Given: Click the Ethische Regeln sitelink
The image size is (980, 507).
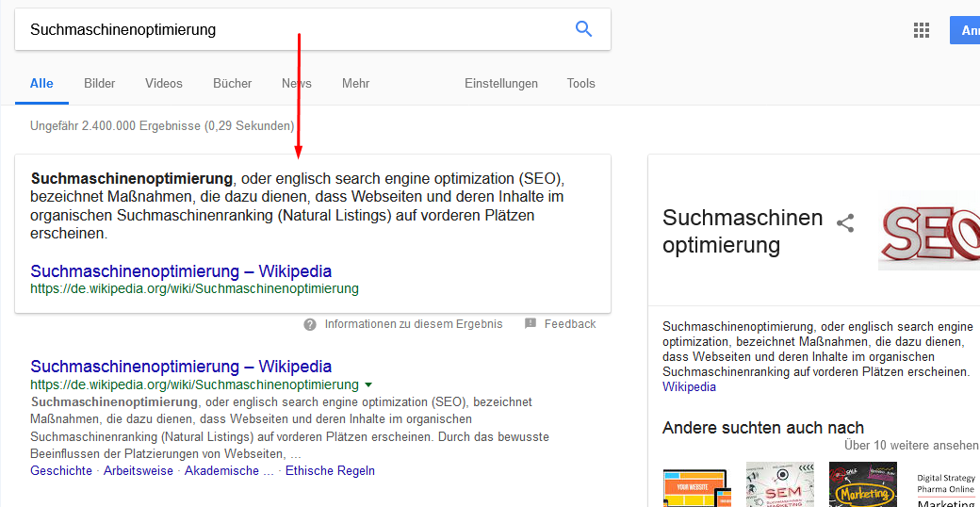Looking at the screenshot, I should pyautogui.click(x=330, y=470).
